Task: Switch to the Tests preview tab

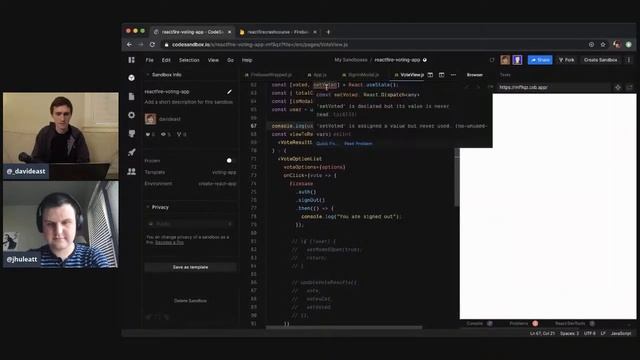Action: pyautogui.click(x=505, y=75)
